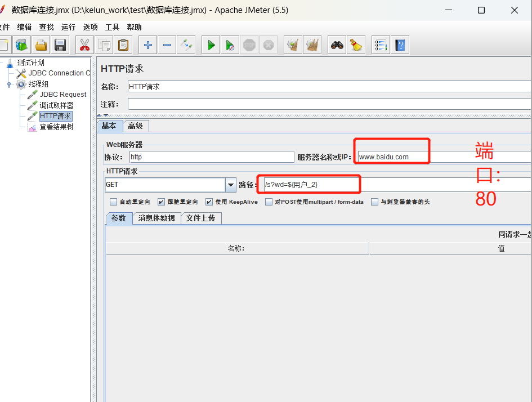Toggle the 自动重定向 checkbox

pyautogui.click(x=113, y=202)
